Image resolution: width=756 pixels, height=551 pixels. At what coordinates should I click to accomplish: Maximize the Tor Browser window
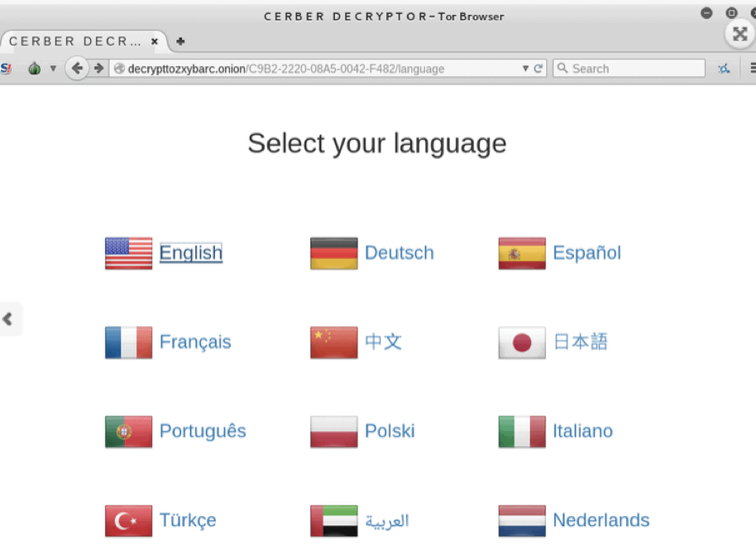(731, 13)
